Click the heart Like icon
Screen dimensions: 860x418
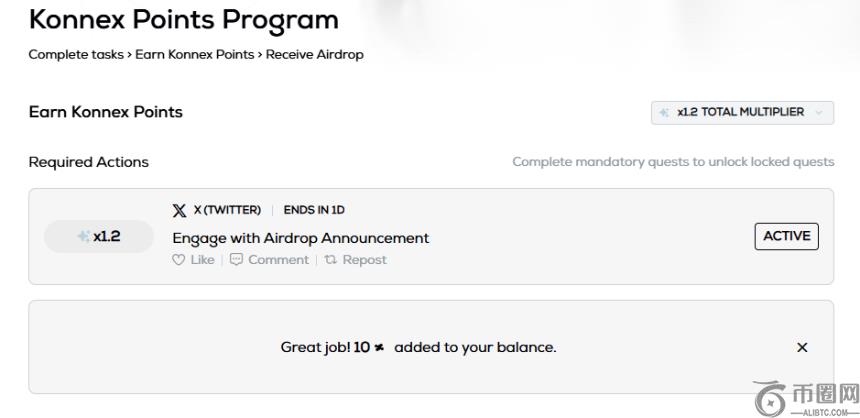[179, 260]
